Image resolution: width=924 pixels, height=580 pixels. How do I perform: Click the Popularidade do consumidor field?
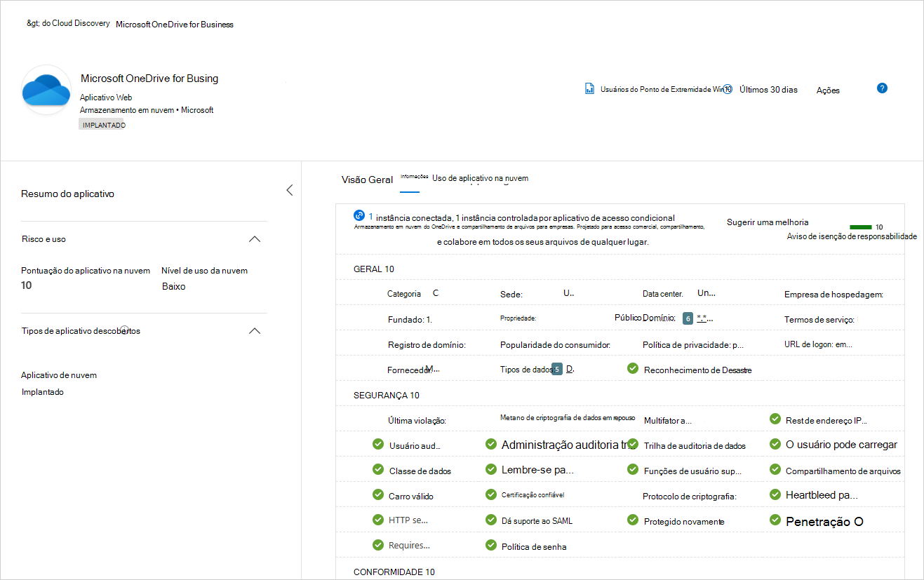tap(555, 344)
